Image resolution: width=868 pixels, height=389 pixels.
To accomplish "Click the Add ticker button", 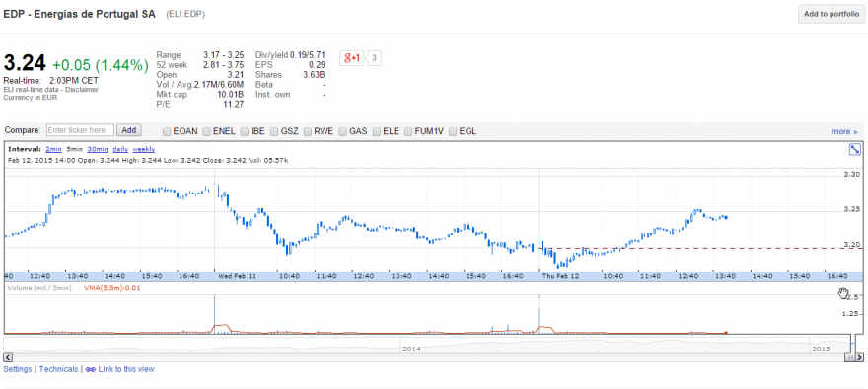I will pos(128,130).
